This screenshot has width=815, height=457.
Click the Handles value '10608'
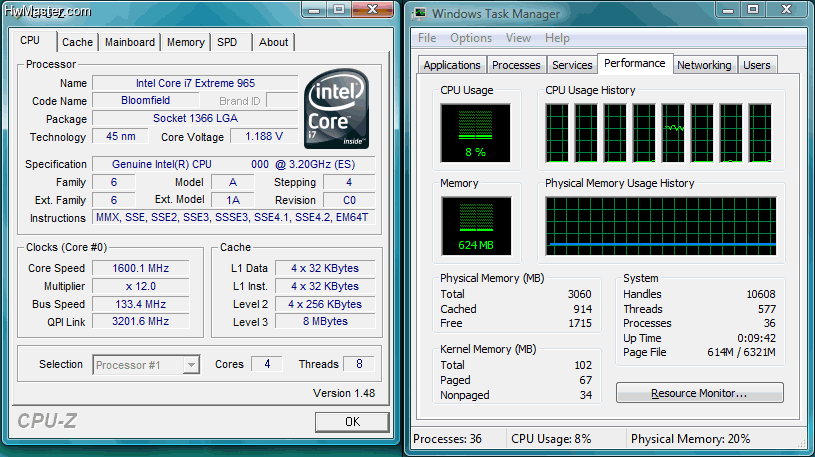click(x=761, y=294)
